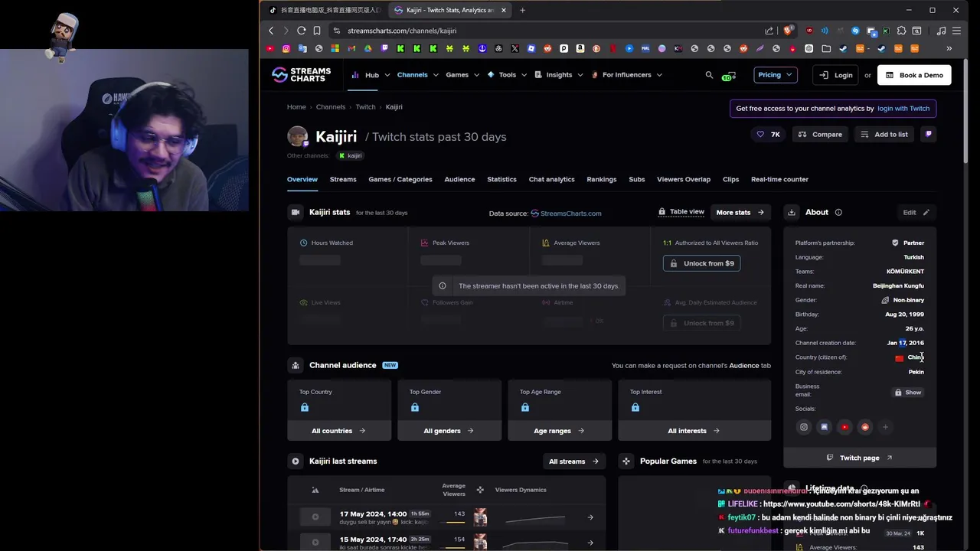Expand the Channels dropdown menu
This screenshot has width=980, height=551.
[417, 75]
